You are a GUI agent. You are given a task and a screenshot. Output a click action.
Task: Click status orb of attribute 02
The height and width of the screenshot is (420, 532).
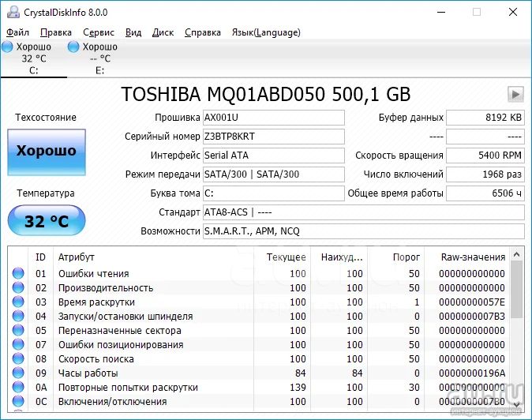pos(18,287)
